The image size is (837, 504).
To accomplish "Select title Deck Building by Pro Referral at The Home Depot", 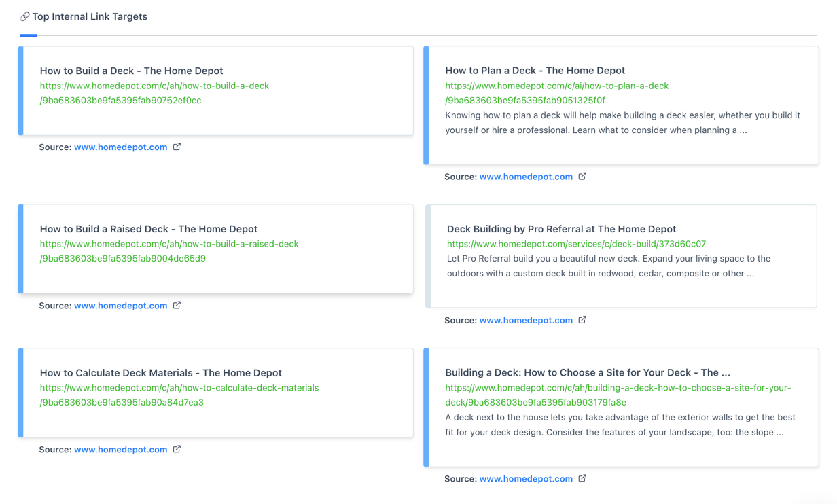I will coord(562,229).
